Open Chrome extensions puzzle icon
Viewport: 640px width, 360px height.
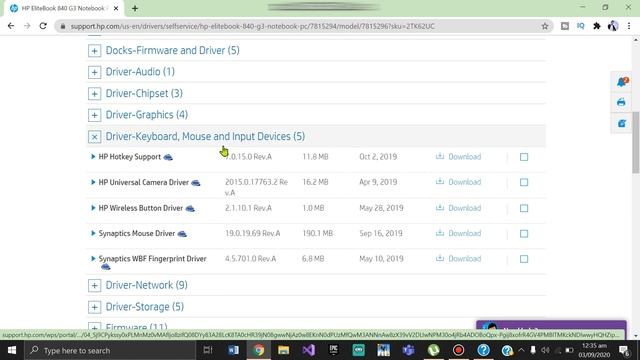click(x=597, y=26)
